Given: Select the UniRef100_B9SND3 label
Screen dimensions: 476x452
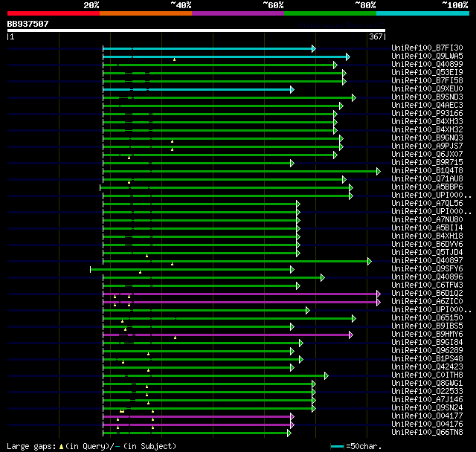Looking at the screenshot, I should click(x=427, y=97).
